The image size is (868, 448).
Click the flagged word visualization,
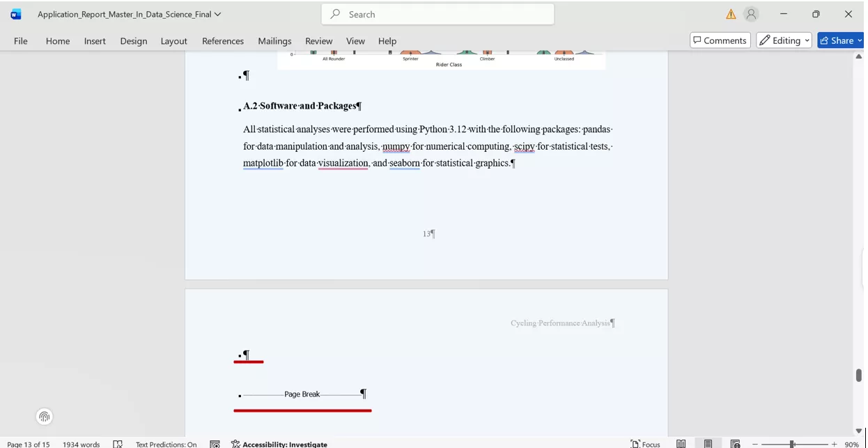click(x=343, y=163)
